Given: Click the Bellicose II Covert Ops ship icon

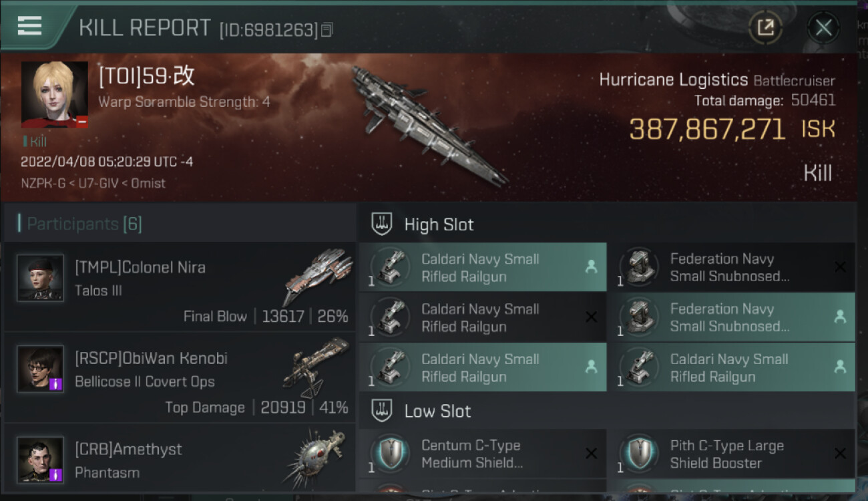Looking at the screenshot, I should click(x=316, y=367).
